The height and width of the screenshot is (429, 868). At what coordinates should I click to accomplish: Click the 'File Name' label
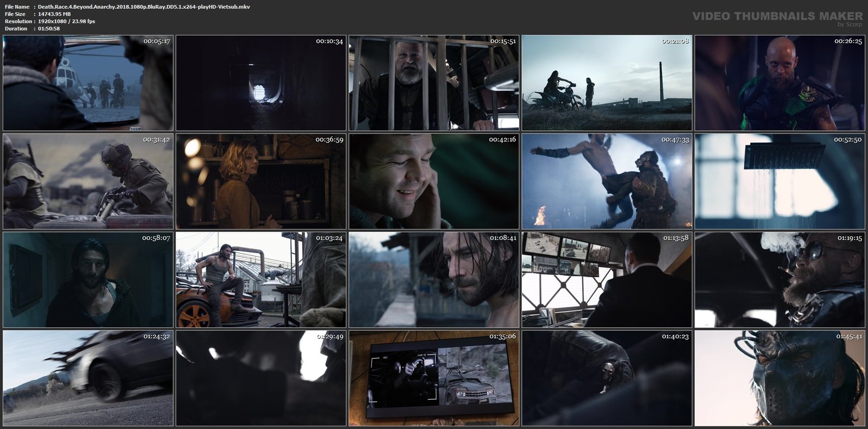point(17,7)
